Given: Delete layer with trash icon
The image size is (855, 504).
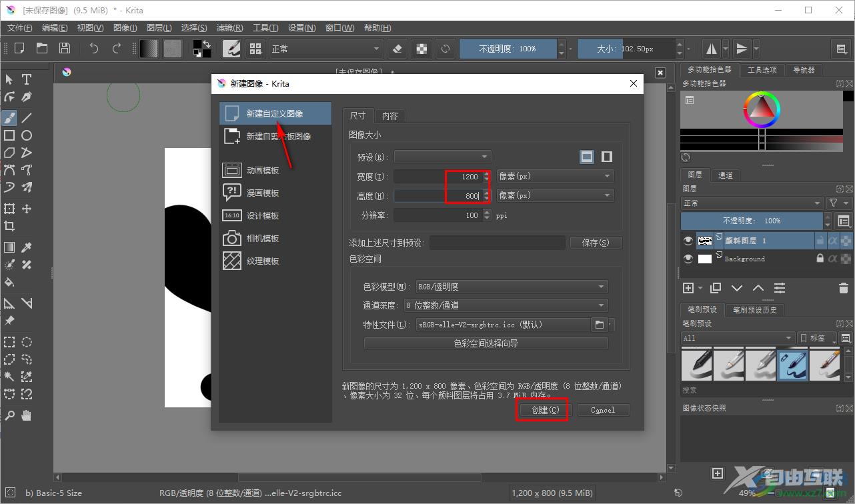Looking at the screenshot, I should click(x=844, y=288).
